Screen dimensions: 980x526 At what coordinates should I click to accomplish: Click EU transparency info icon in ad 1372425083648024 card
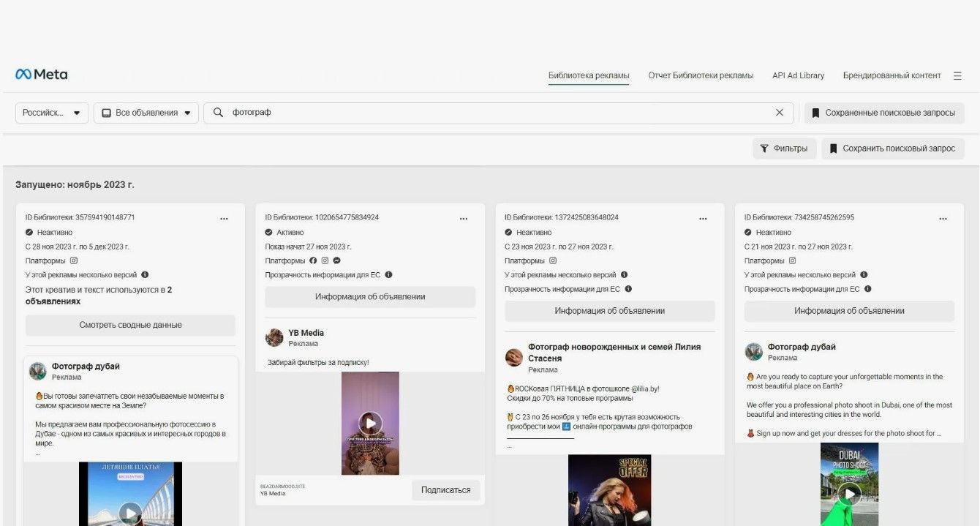[628, 289]
